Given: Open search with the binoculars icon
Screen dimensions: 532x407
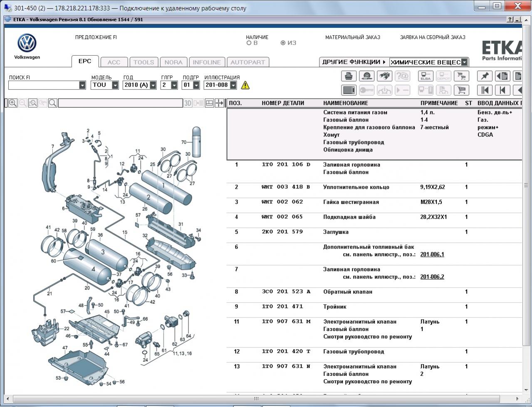Looking at the screenshot, I should tap(385, 76).
